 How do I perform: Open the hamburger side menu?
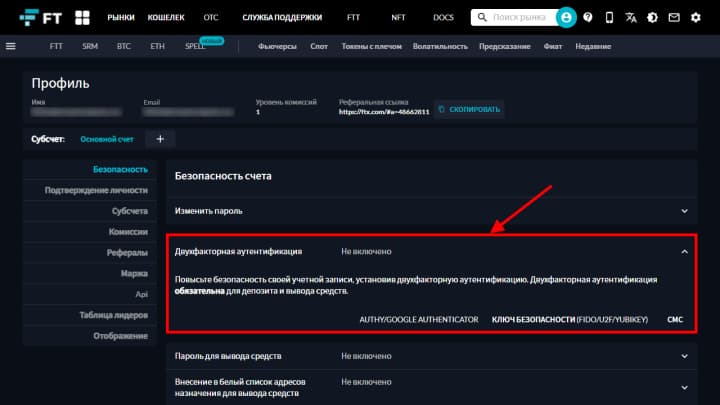pos(11,46)
